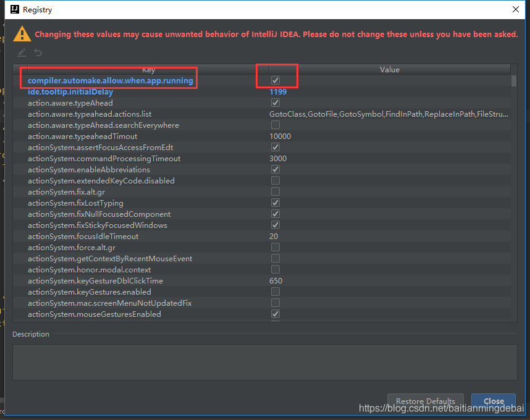Select the compiler.automake.allow.when.app.running key
530x420 pixels.
click(110, 80)
